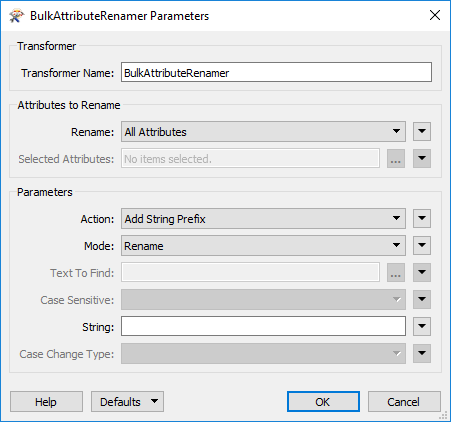
Task: Click inside the Transformer Name field
Action: pos(276,72)
